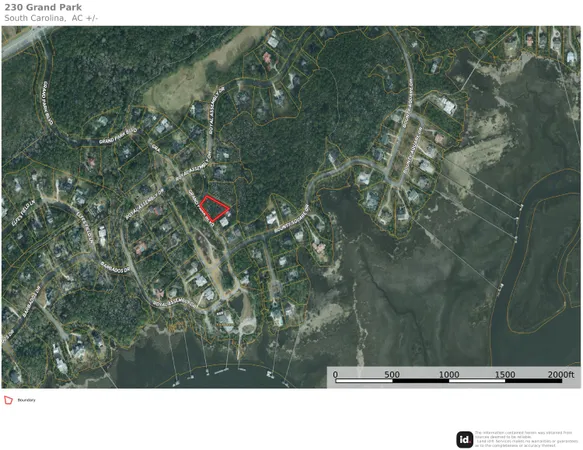583x450 pixels.
Task: Click the "500" scale bar label
Action: click(x=392, y=374)
